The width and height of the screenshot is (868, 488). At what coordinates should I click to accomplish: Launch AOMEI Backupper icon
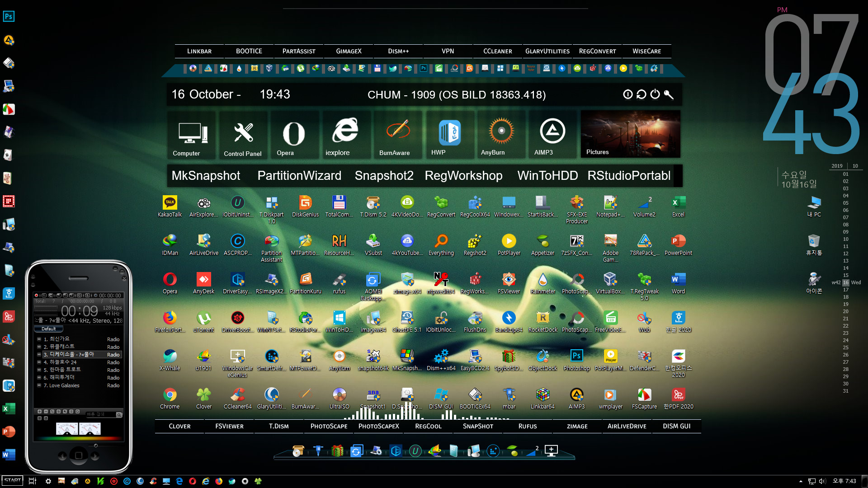pyautogui.click(x=373, y=286)
